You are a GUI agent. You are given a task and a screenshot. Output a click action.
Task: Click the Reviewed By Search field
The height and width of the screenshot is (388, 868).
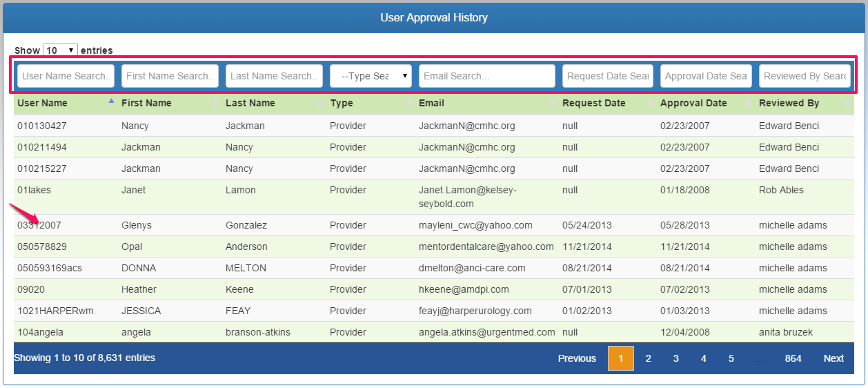coord(805,76)
